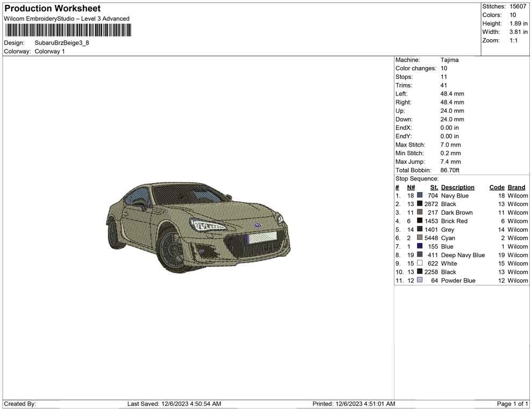Select the SubaruBrzBeige3_8 design name
Image resolution: width=532 pixels, height=409 pixels.
click(x=62, y=43)
